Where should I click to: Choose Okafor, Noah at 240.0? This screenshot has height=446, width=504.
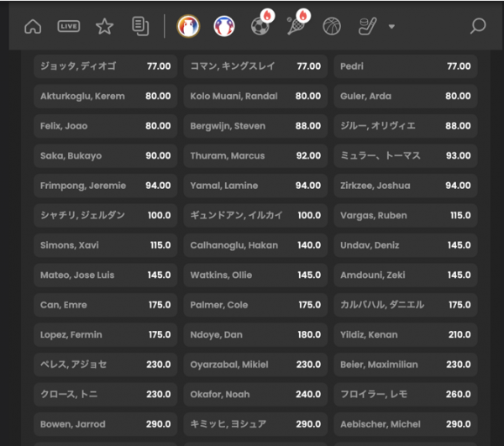255,395
